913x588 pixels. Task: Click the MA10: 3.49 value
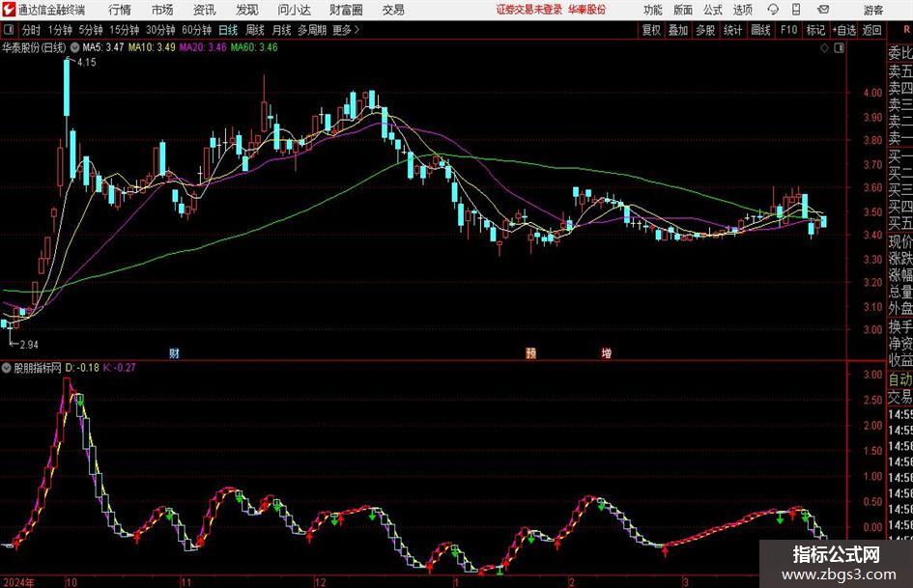(x=152, y=47)
